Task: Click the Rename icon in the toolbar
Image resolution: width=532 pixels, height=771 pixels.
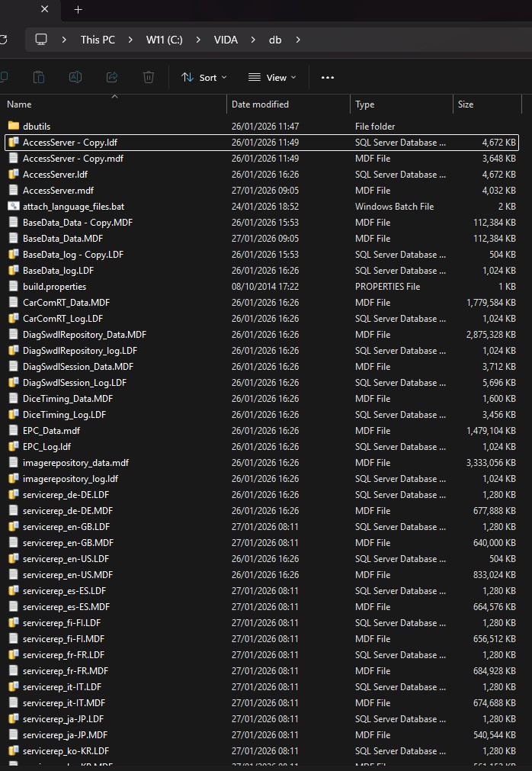Action: (75, 77)
